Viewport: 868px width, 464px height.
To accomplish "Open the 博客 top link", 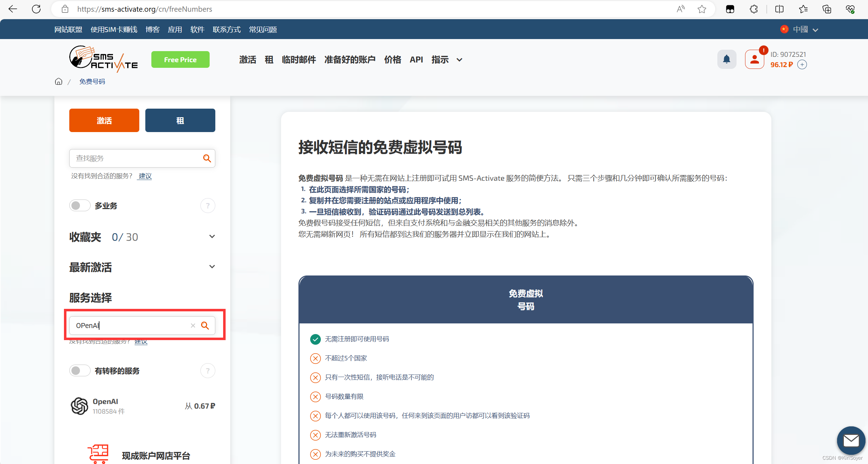I will click(153, 29).
